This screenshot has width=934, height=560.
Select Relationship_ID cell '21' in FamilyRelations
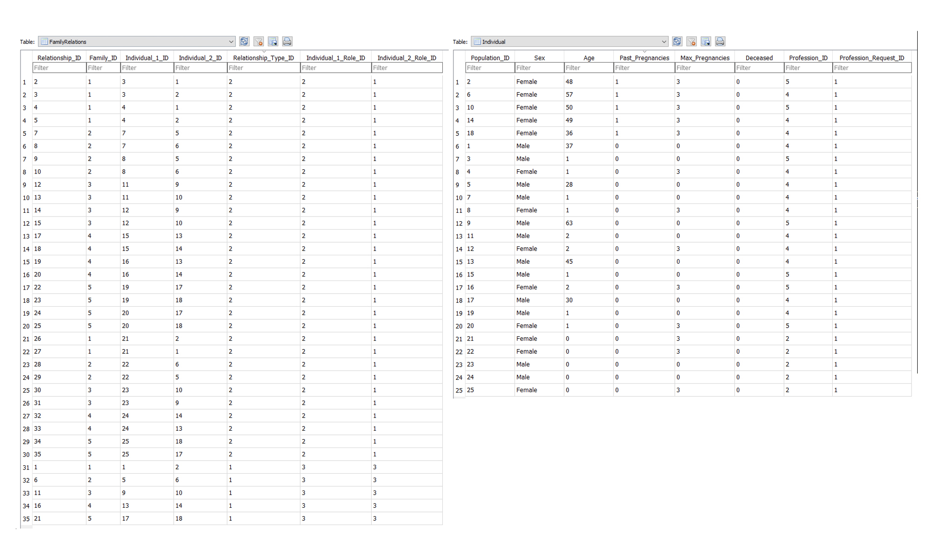[x=59, y=518]
